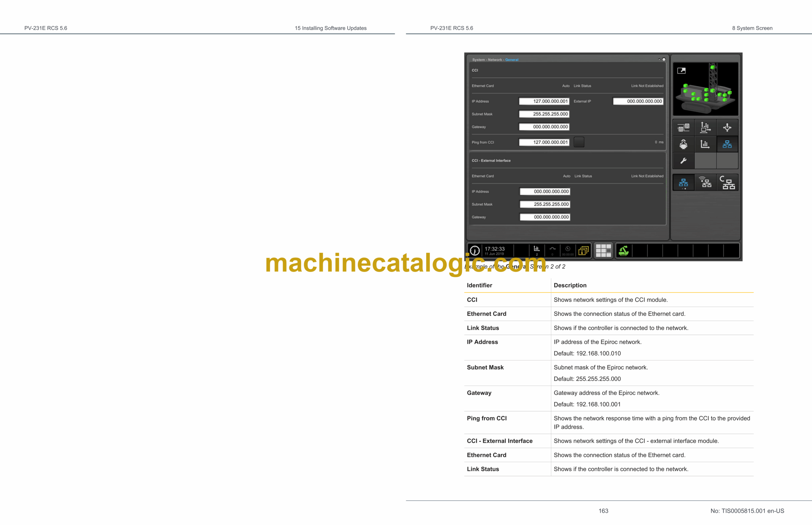Click the picture-in-picture icon on machine view
812x525 pixels.
681,71
